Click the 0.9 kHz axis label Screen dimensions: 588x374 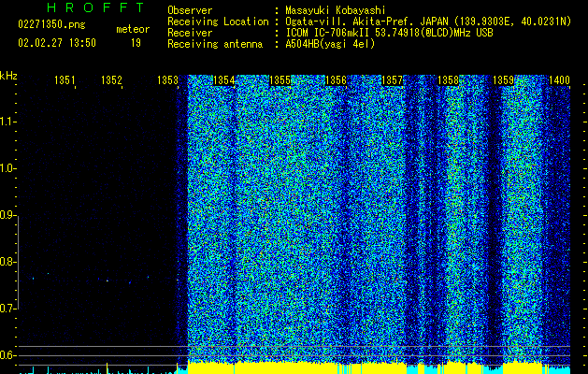[x=7, y=215]
